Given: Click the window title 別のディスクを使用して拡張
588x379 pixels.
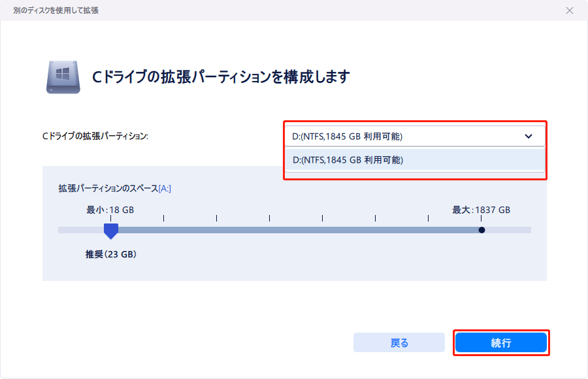Looking at the screenshot, I should (56, 11).
